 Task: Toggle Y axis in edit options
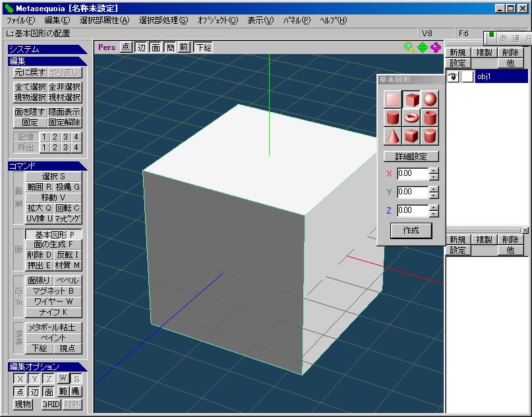(x=34, y=379)
